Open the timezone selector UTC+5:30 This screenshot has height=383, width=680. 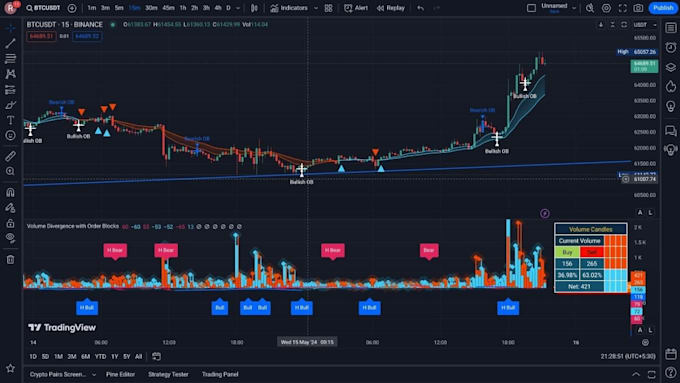click(628, 356)
